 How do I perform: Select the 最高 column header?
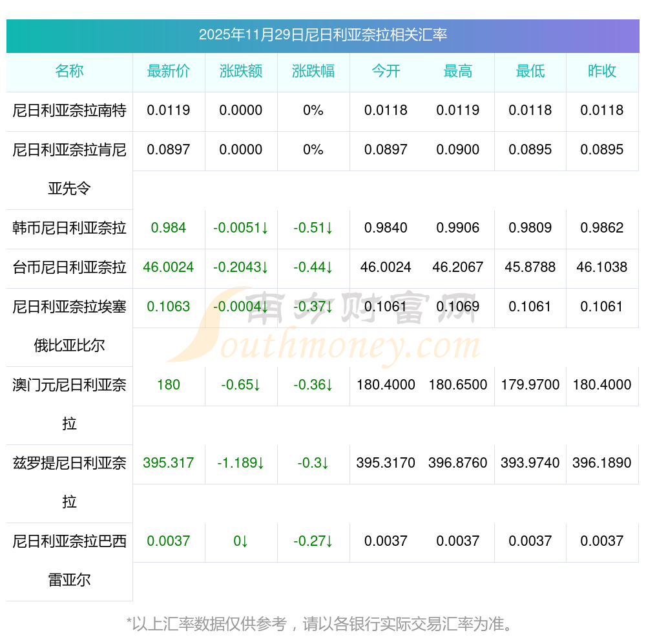458,71
